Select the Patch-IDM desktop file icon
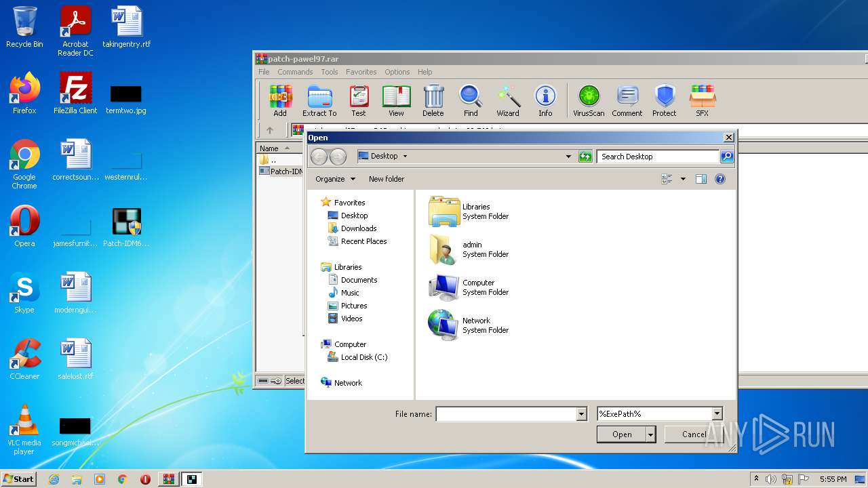Viewport: 868px width, 488px height. [126, 228]
